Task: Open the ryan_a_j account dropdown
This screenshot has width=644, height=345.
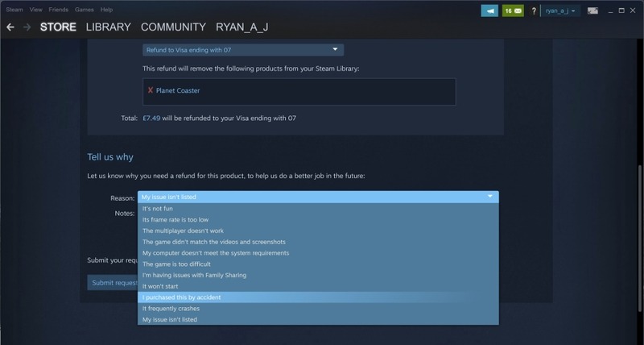Action: click(x=560, y=10)
